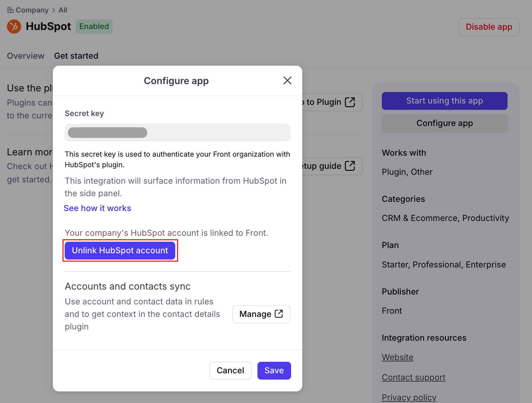The image size is (532, 403).
Task: Click Start using this app
Action: pos(444,101)
